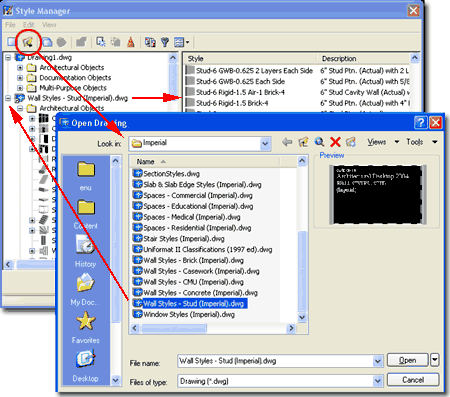
Task: Open the File name dropdown arrow
Action: tap(377, 361)
